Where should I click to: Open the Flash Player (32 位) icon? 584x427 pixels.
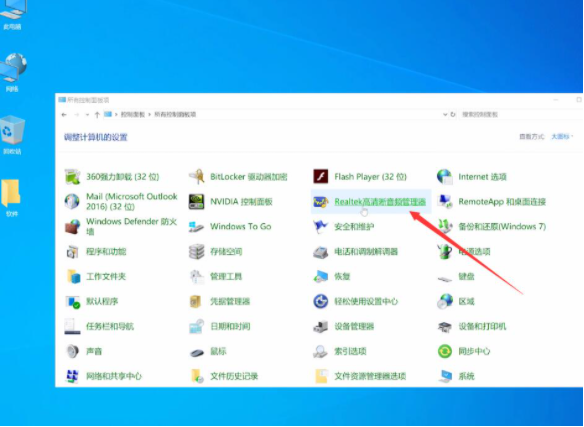pos(320,177)
